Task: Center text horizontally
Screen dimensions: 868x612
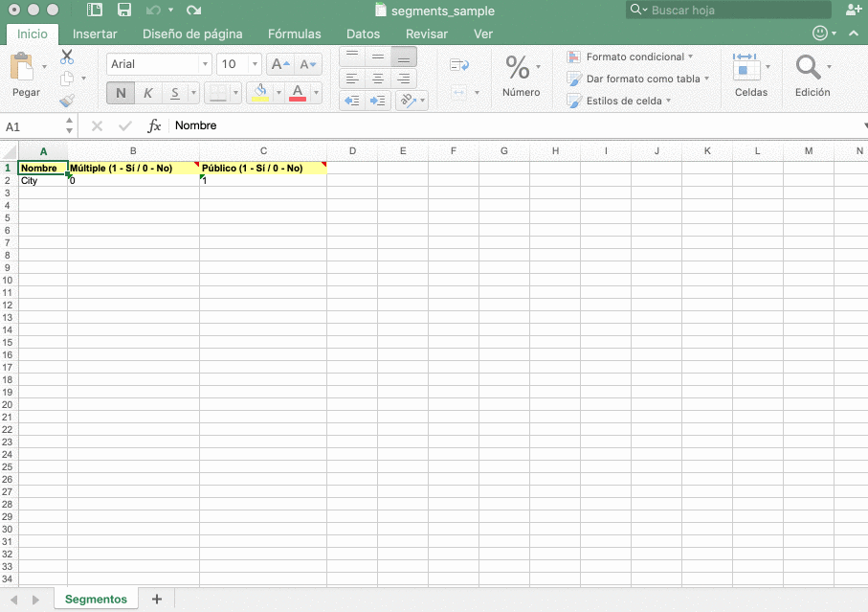Action: 378,79
